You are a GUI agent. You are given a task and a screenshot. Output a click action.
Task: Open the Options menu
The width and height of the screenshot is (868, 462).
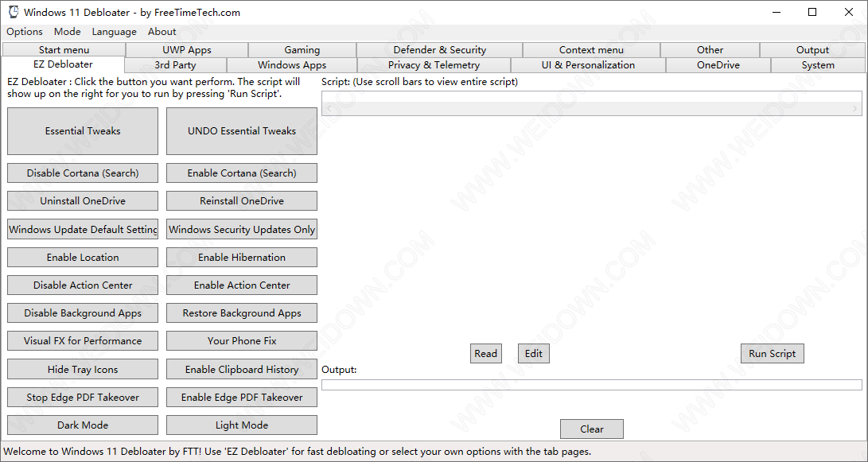click(x=25, y=32)
